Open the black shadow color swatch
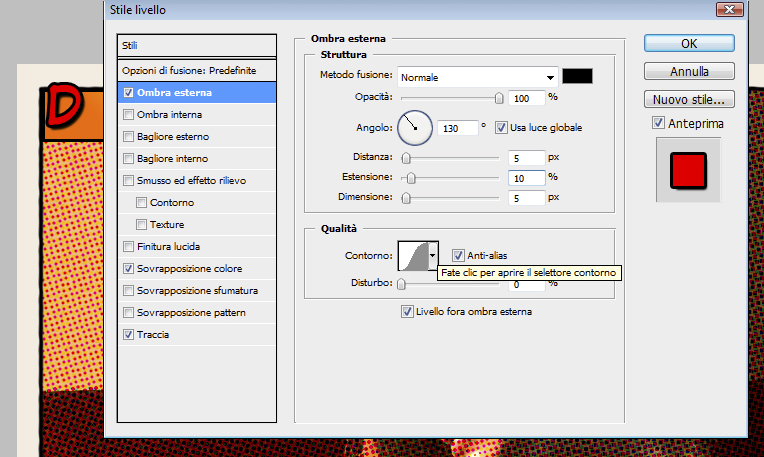This screenshot has width=764, height=457. 578,77
